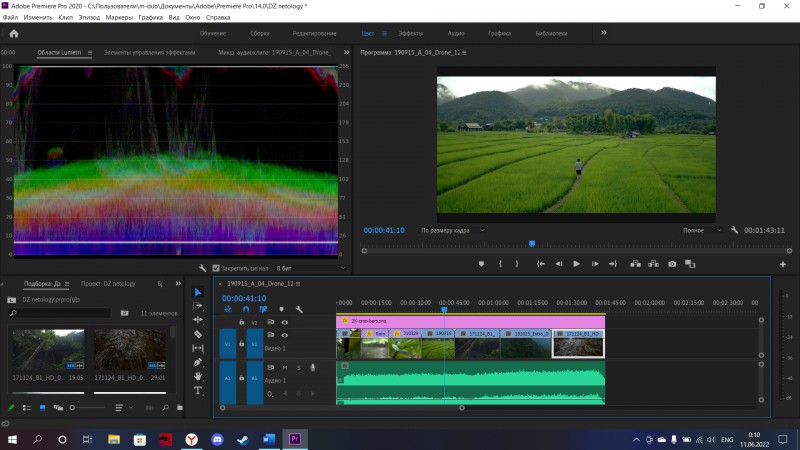Viewport: 800px width, 450px height.
Task: Expand the playback resolution dropdown
Action: click(x=703, y=230)
